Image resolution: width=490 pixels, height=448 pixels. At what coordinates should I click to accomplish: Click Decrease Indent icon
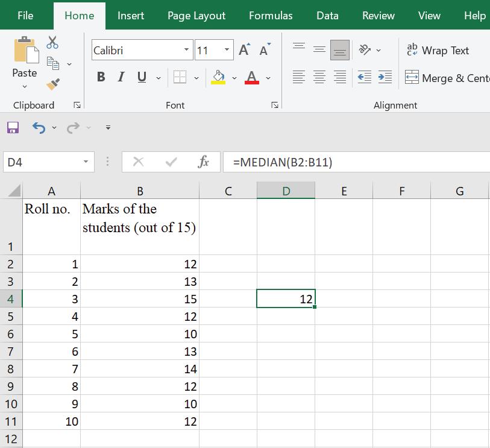click(365, 77)
